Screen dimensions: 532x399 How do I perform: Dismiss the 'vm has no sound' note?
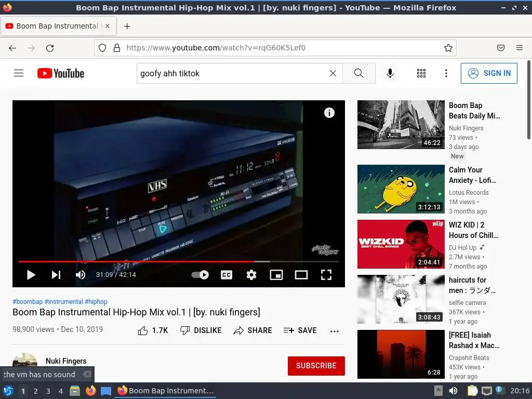coord(87,374)
